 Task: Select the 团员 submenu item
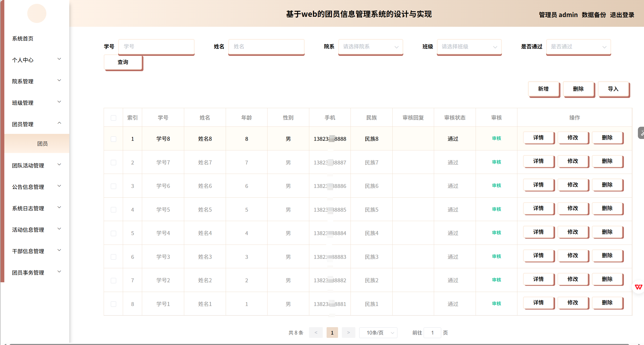(x=42, y=144)
